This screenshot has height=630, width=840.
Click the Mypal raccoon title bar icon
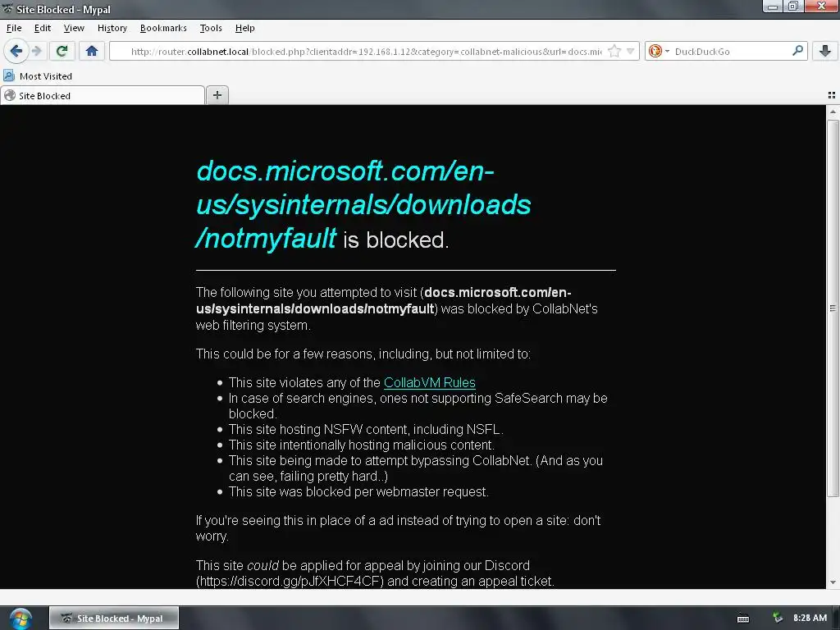coord(7,9)
